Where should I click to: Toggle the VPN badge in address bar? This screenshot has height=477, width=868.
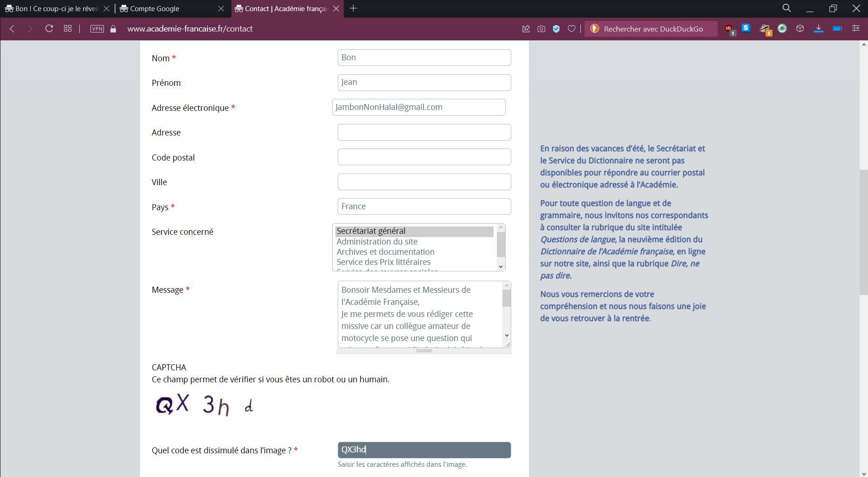97,29
